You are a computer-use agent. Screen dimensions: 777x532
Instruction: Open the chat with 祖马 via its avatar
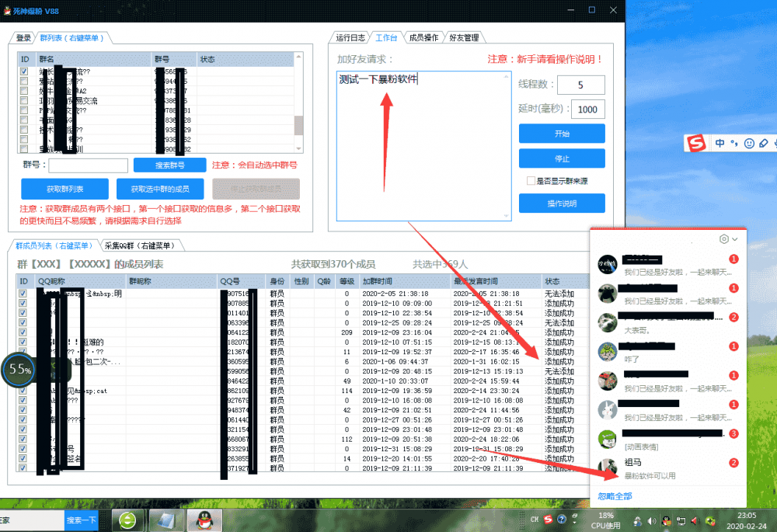click(x=607, y=468)
